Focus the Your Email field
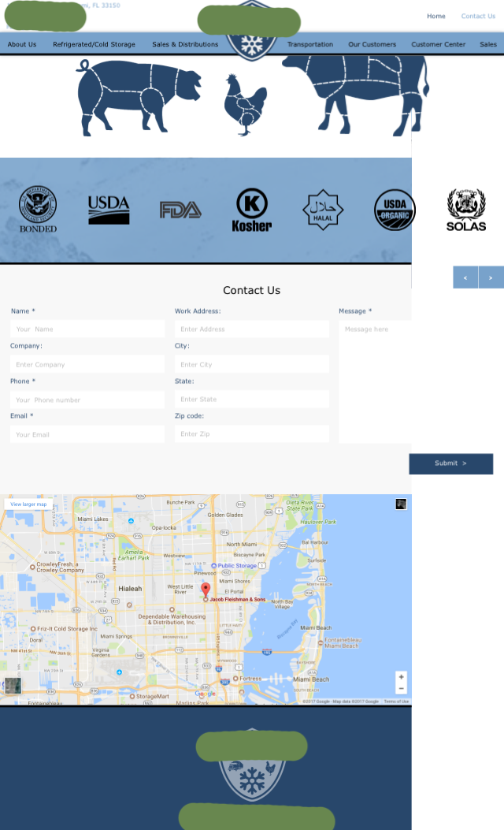This screenshot has width=504, height=830. [87, 434]
